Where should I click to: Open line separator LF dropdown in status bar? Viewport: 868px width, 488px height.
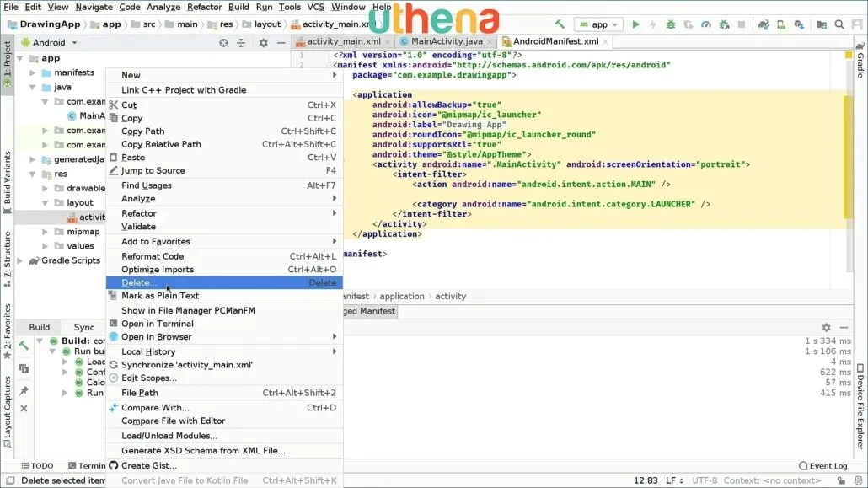coord(674,480)
